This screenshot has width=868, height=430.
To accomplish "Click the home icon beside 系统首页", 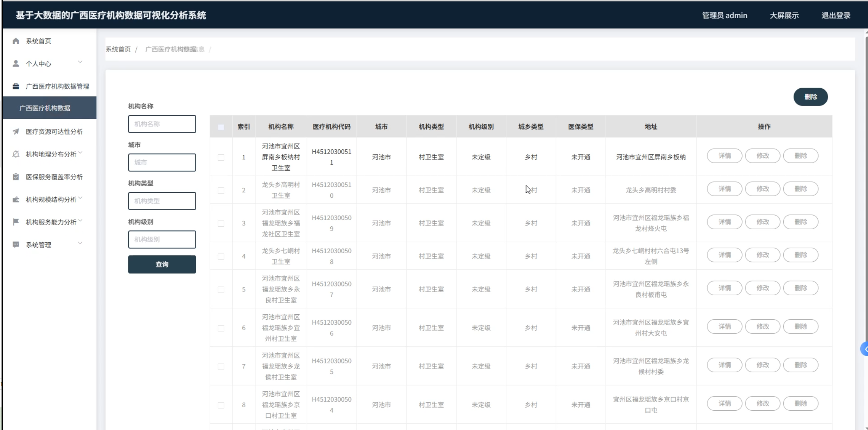I will [x=16, y=41].
